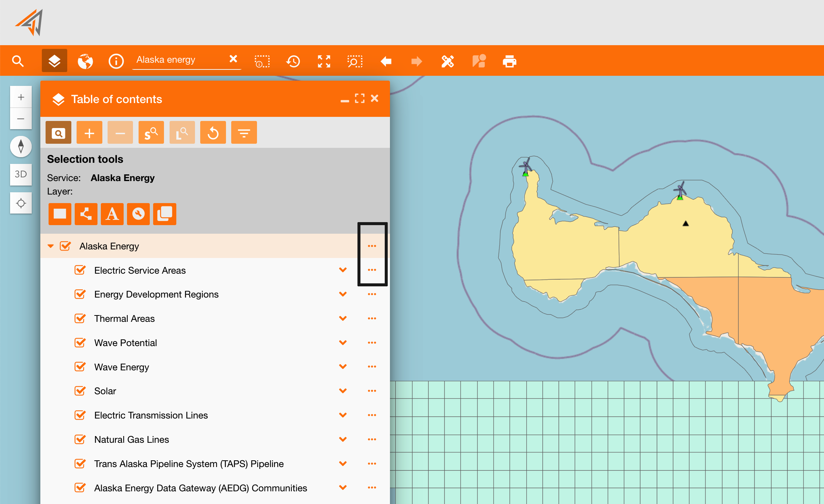Open more options for Energy Development Regions
Image resolution: width=824 pixels, height=504 pixels.
[372, 294]
